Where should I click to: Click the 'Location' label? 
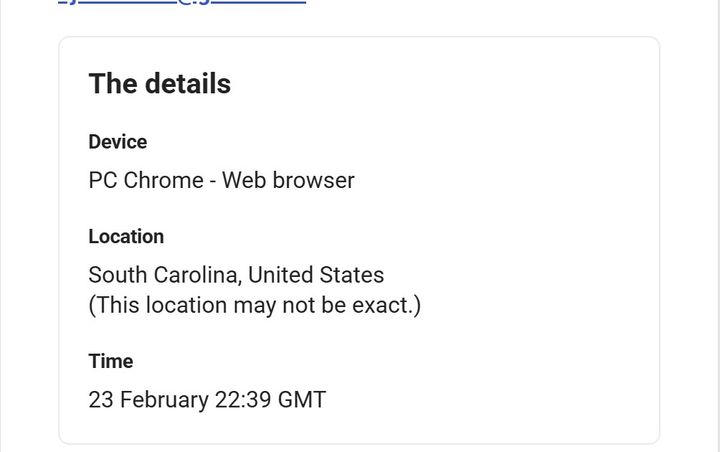click(x=126, y=237)
